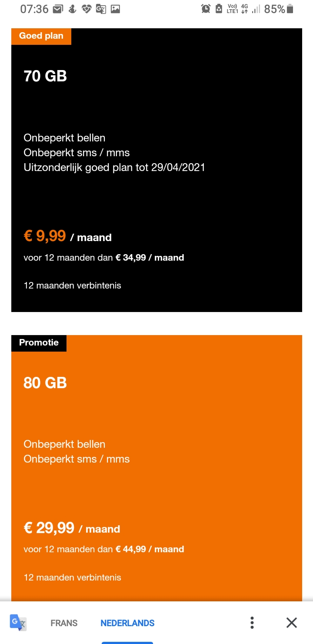Tap the 'Promotie' black badge
Screen dimensions: 313x644
click(x=39, y=343)
